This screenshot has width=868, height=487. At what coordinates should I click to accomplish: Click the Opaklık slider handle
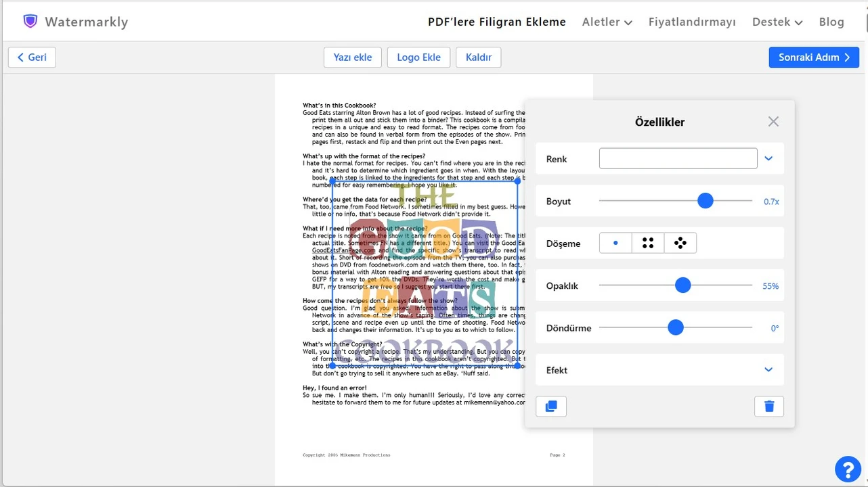[682, 285]
